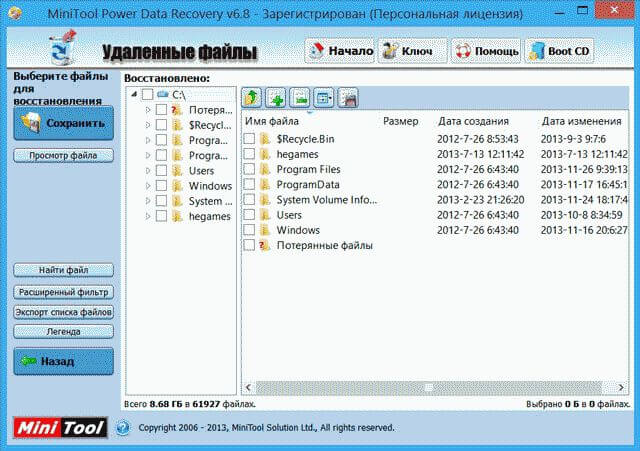Click the hegames folder icon in the tree
This screenshot has width=640, height=451.
[x=177, y=216]
